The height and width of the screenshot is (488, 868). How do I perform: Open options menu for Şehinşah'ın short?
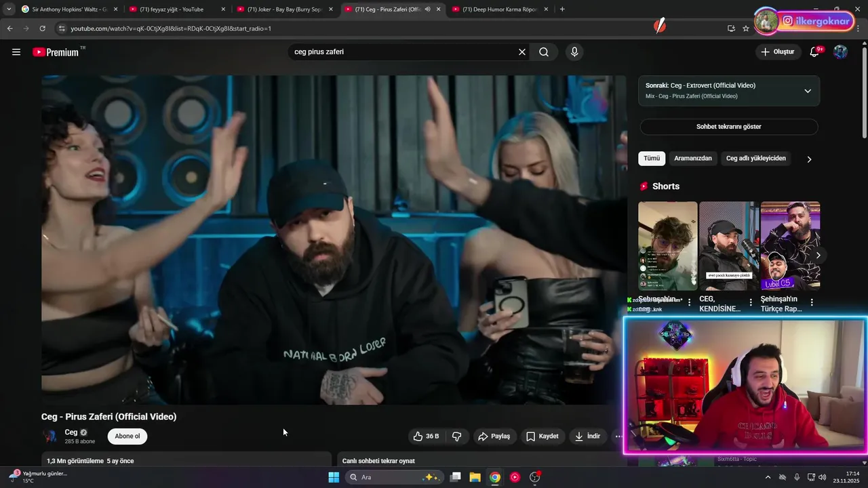point(690,302)
